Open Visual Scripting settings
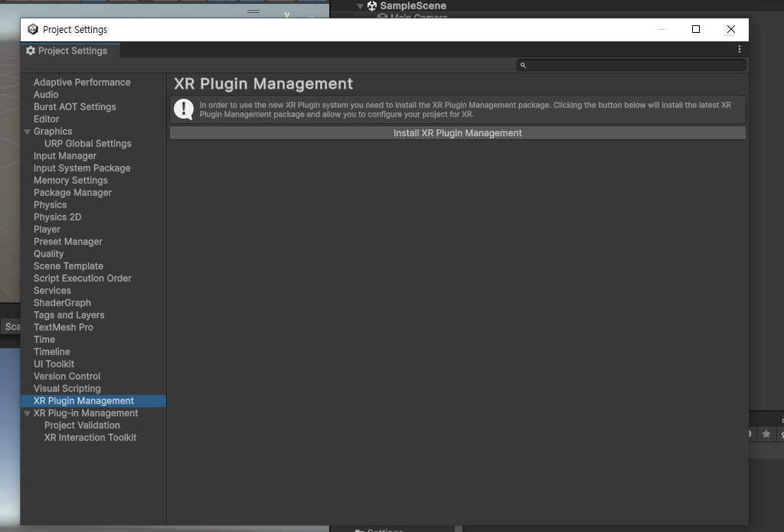Viewport: 784px width, 532px height. (67, 389)
